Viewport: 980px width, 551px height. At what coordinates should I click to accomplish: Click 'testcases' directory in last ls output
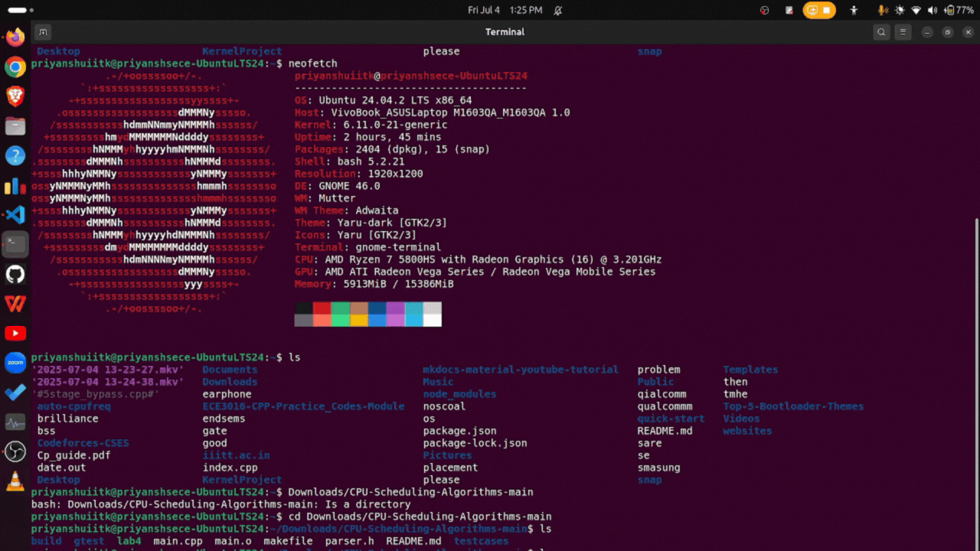click(481, 541)
